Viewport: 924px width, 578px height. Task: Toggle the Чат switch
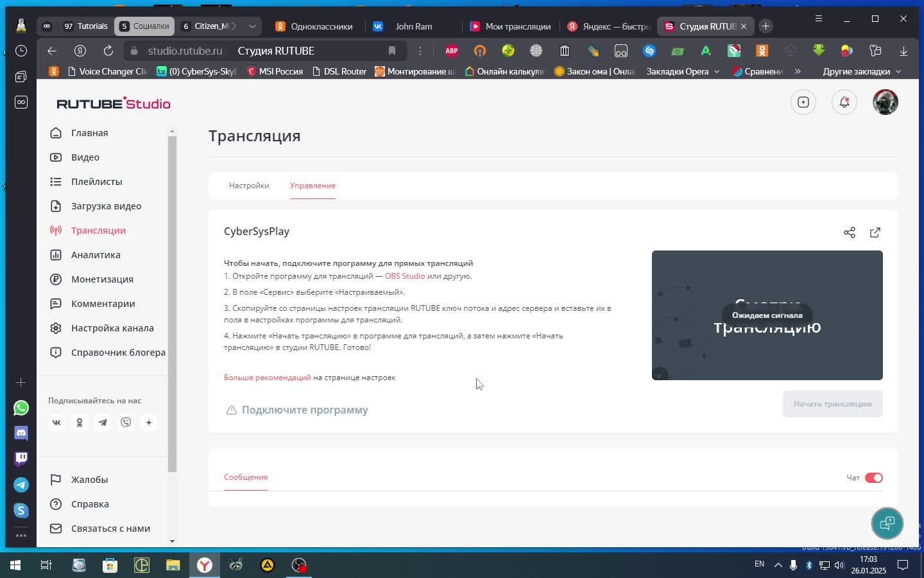[x=874, y=478]
